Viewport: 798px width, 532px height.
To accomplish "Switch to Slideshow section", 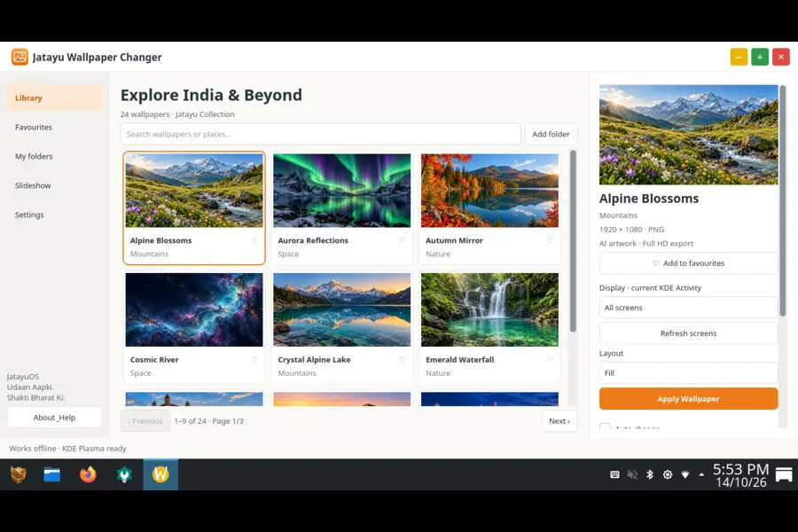I will (x=55, y=185).
